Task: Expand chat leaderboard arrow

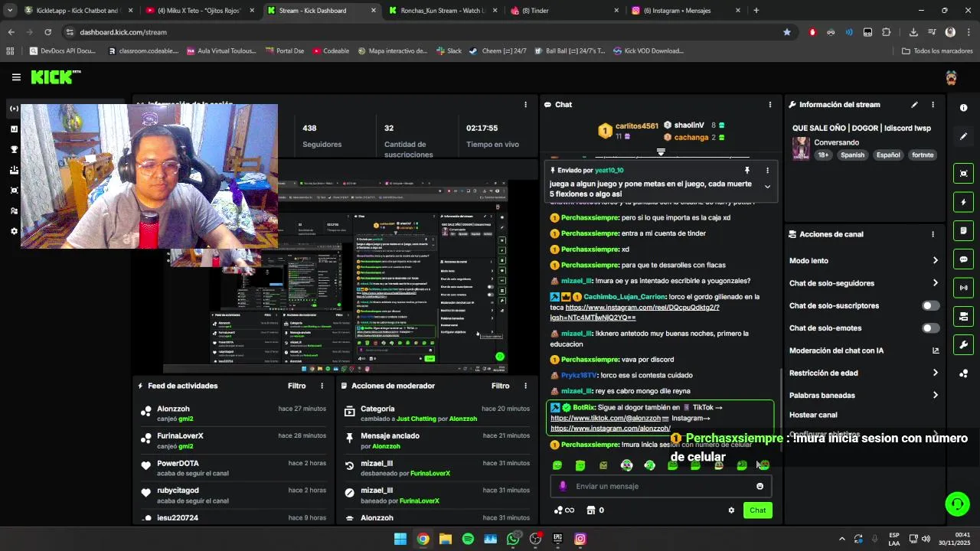Action: pos(661,152)
